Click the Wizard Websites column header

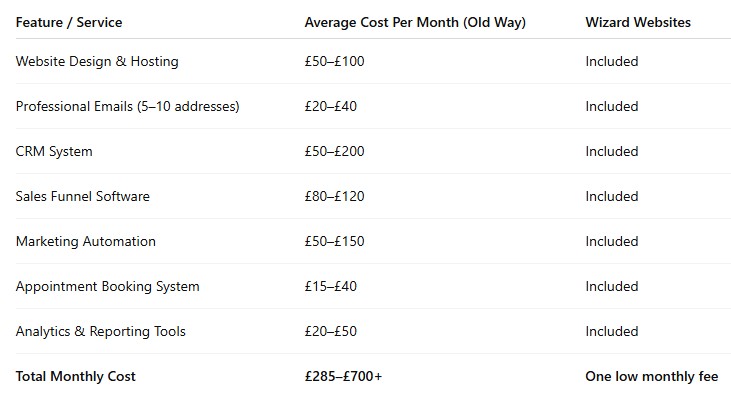tap(638, 22)
